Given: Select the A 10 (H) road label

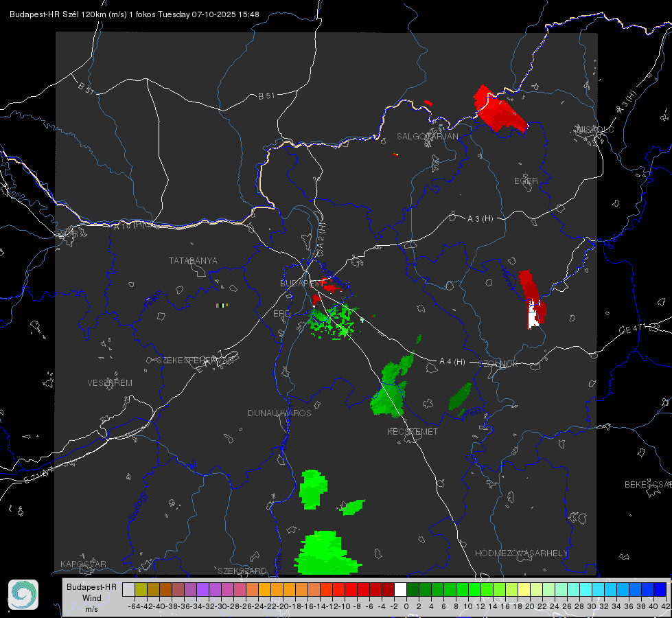Looking at the screenshot, I should pyautogui.click(x=130, y=225).
